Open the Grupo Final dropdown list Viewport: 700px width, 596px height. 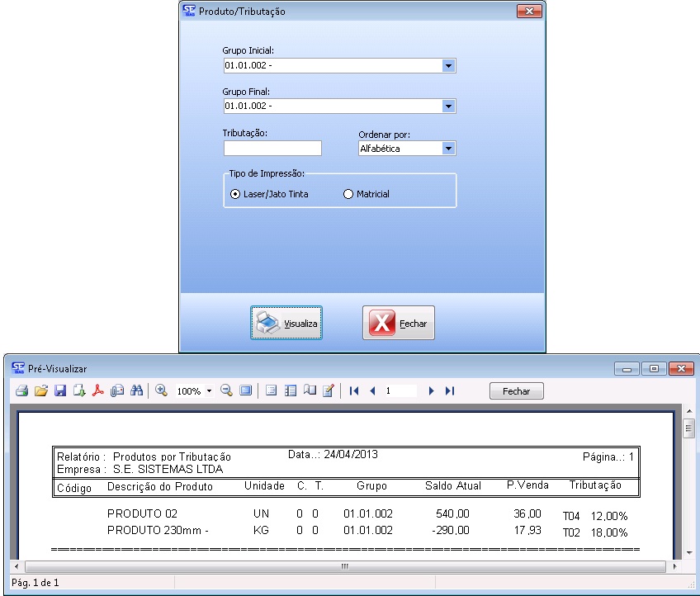pos(448,106)
